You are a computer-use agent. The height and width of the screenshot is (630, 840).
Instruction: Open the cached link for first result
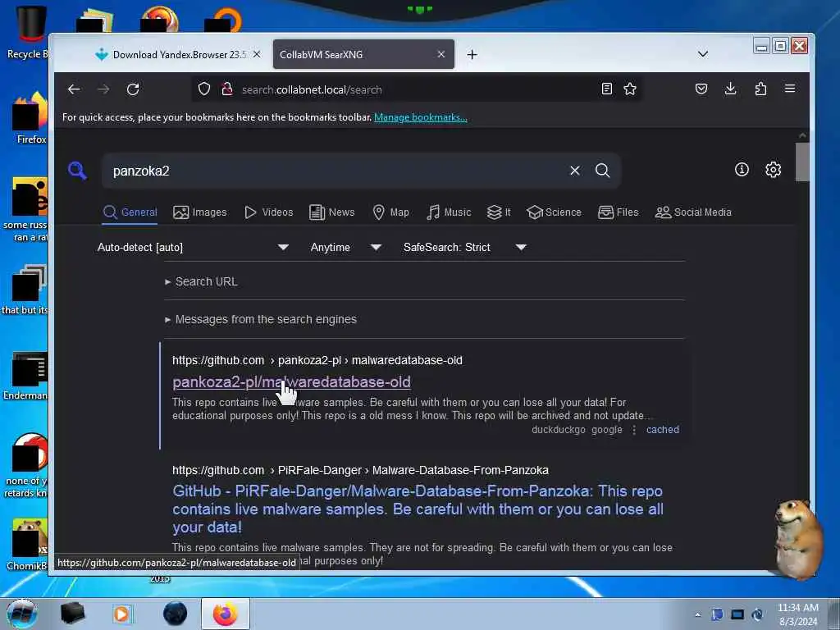[x=662, y=430]
